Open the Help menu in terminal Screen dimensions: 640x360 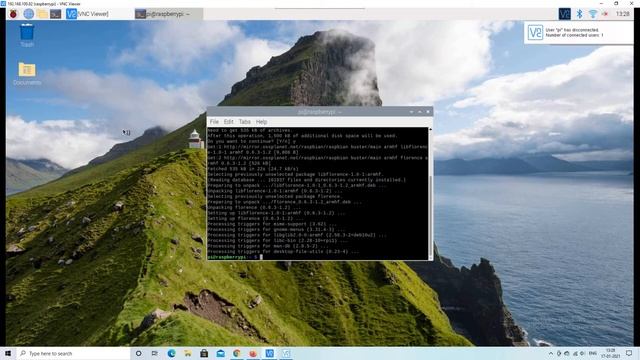[x=261, y=122]
